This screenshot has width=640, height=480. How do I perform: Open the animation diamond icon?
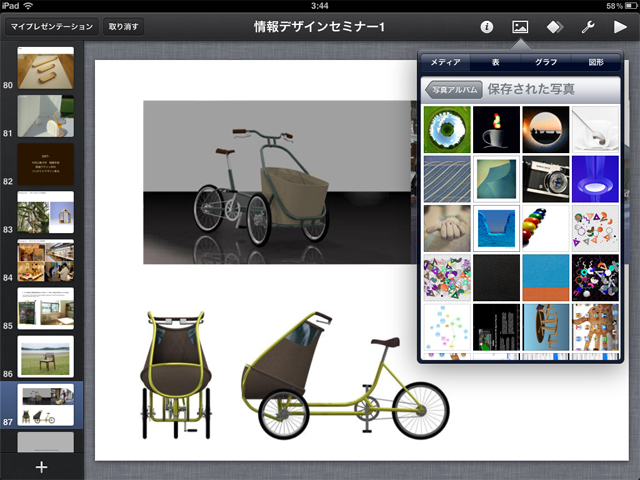point(554,26)
